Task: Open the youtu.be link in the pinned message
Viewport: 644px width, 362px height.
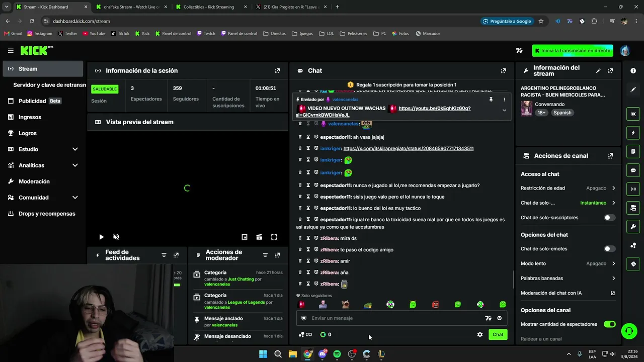Action: 383,112
